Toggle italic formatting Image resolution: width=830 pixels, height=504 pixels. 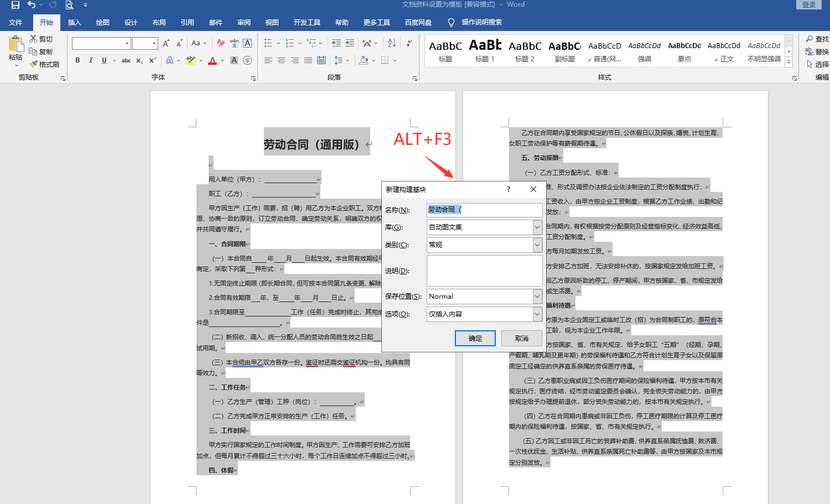point(91,60)
